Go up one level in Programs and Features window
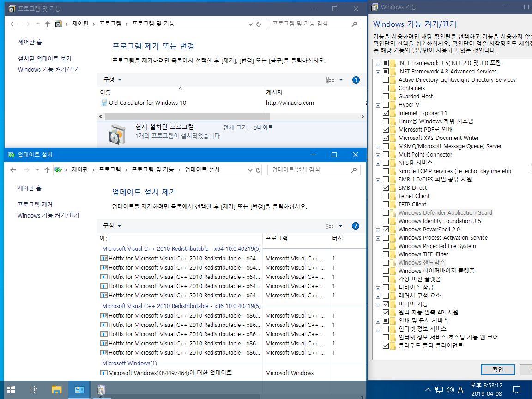 click(x=48, y=24)
